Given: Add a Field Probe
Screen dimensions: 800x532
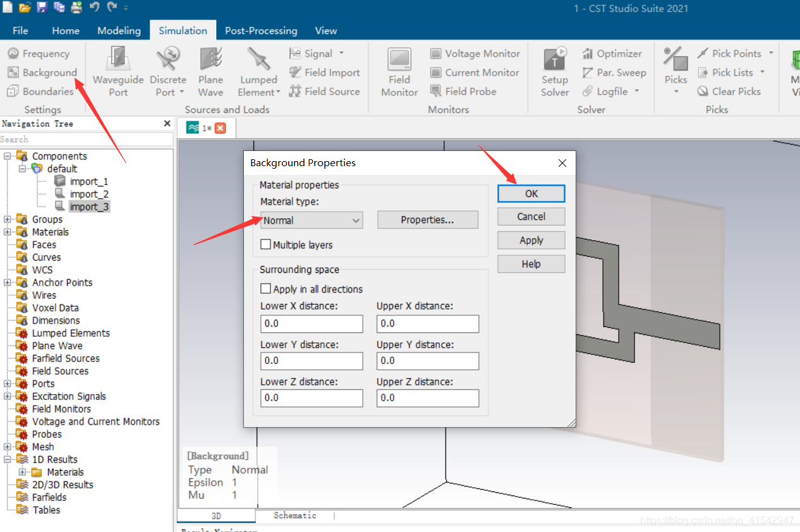Looking at the screenshot, I should pos(463,92).
